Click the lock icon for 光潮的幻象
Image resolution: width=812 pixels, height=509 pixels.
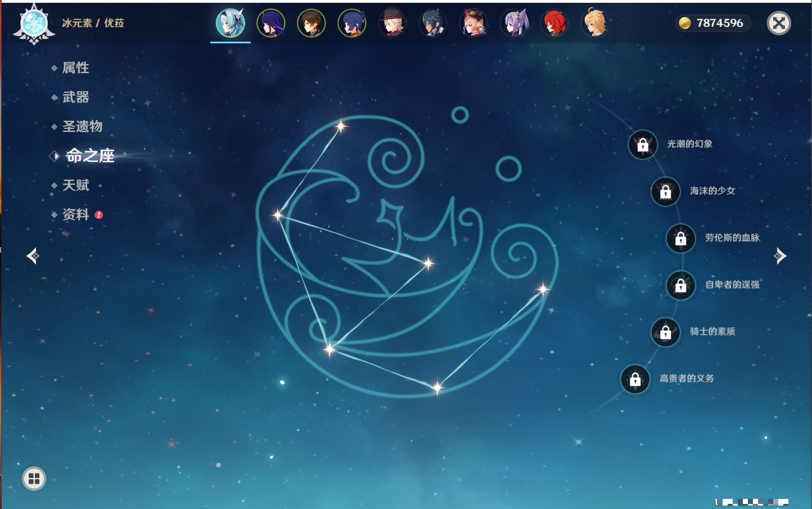[643, 145]
